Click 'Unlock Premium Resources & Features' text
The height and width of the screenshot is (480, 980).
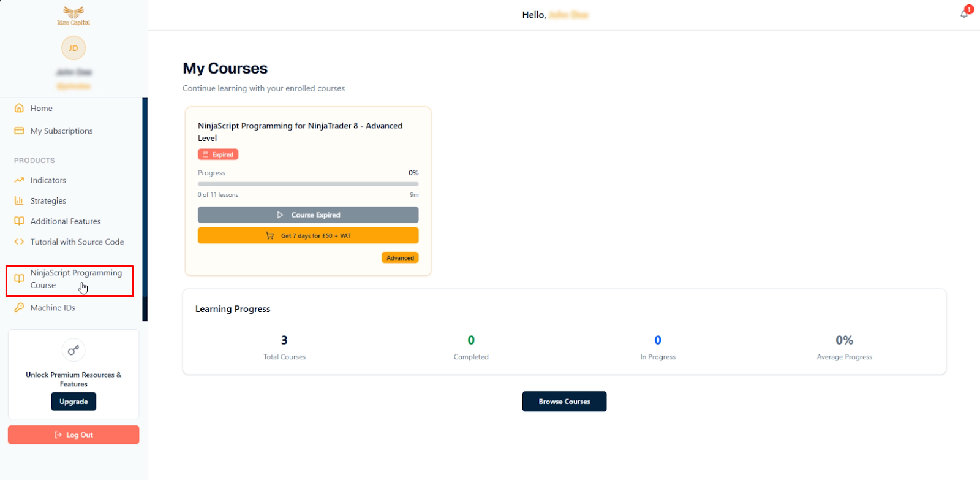[73, 379]
